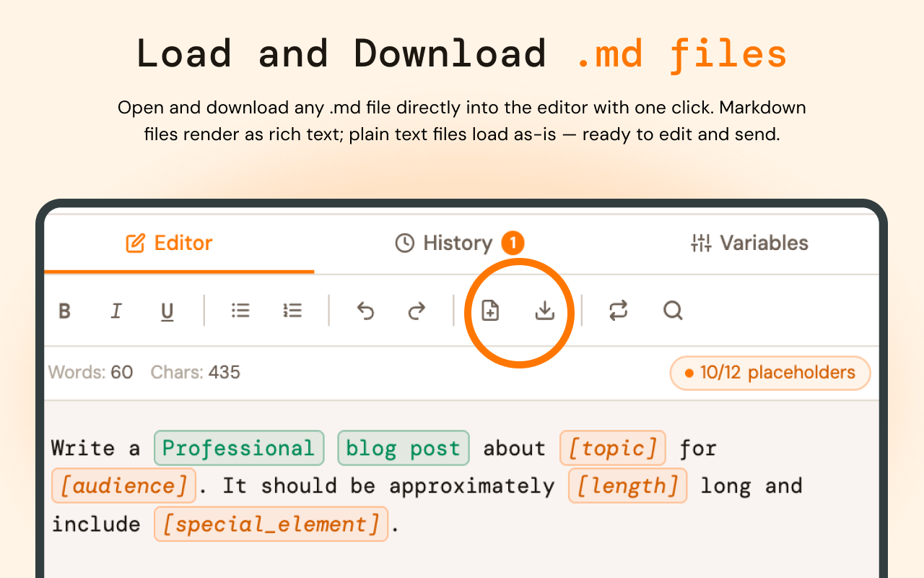Redo the last edit

tap(417, 311)
